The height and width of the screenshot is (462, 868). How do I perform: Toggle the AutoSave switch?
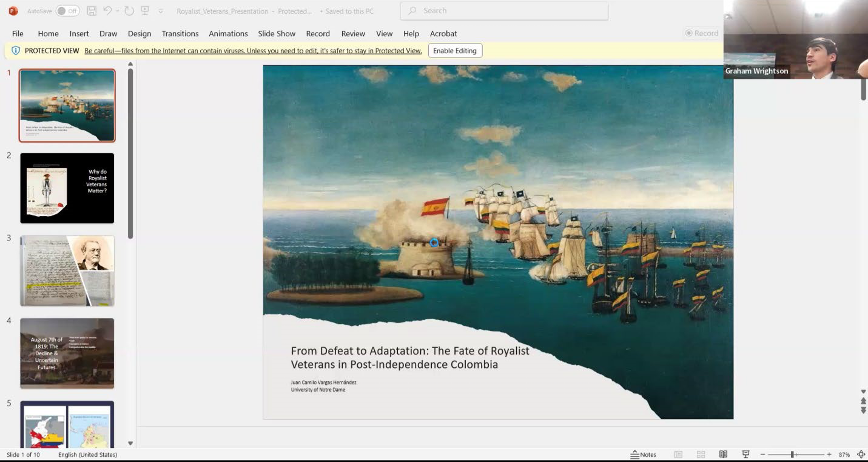point(67,11)
